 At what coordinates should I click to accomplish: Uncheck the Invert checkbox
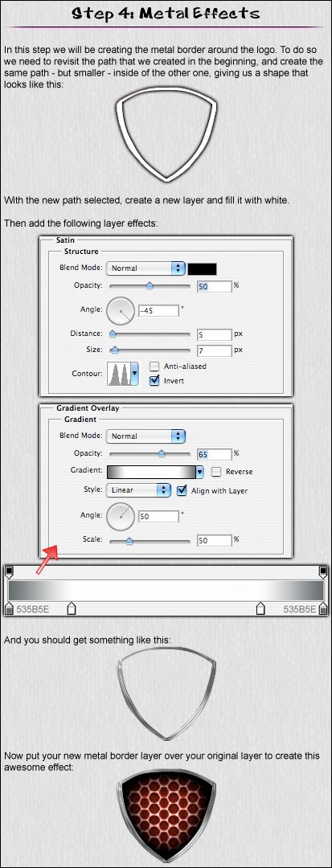click(x=154, y=380)
